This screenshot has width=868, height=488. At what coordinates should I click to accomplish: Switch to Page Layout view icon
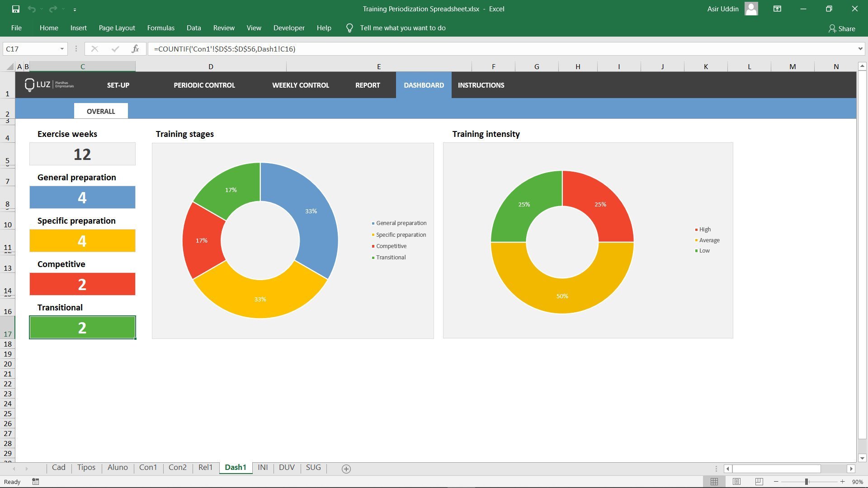tap(736, 482)
